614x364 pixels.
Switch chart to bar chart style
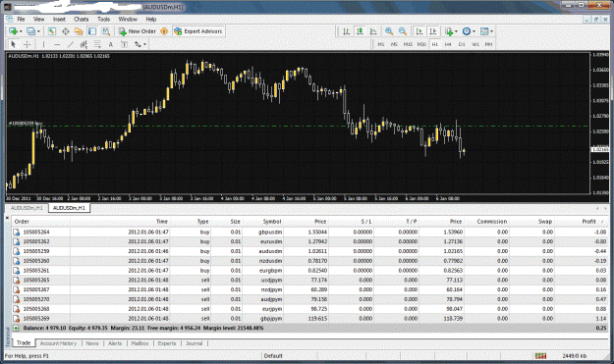pos(346,31)
